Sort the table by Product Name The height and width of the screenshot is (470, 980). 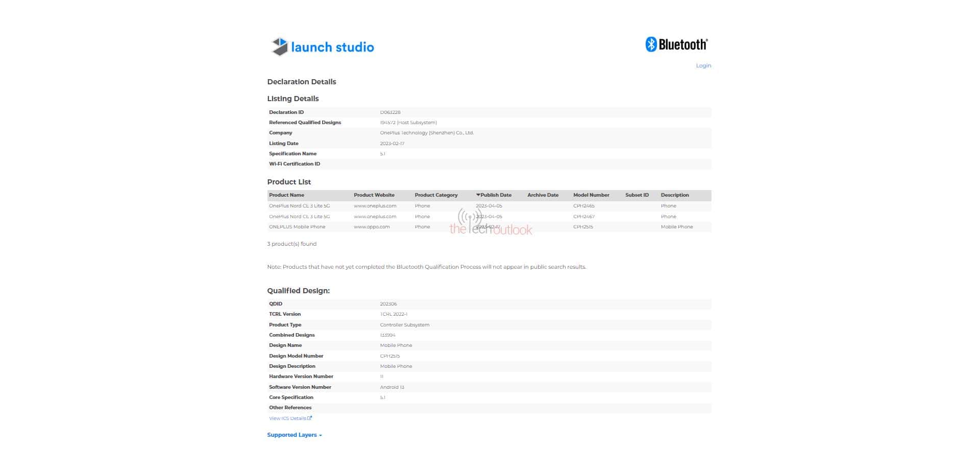tap(286, 195)
